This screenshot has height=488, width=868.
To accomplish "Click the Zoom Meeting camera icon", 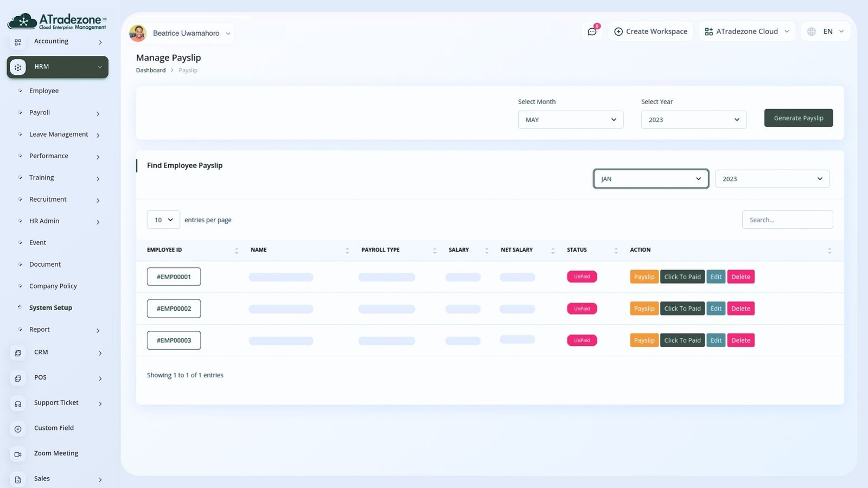I will tap(18, 454).
